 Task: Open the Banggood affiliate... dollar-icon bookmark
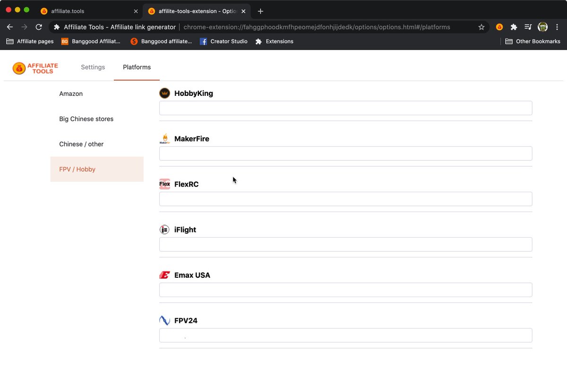[x=161, y=42]
